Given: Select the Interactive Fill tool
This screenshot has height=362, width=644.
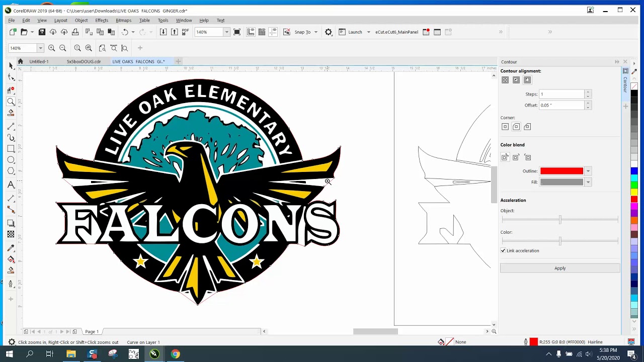Looking at the screenshot, I should [x=11, y=259].
